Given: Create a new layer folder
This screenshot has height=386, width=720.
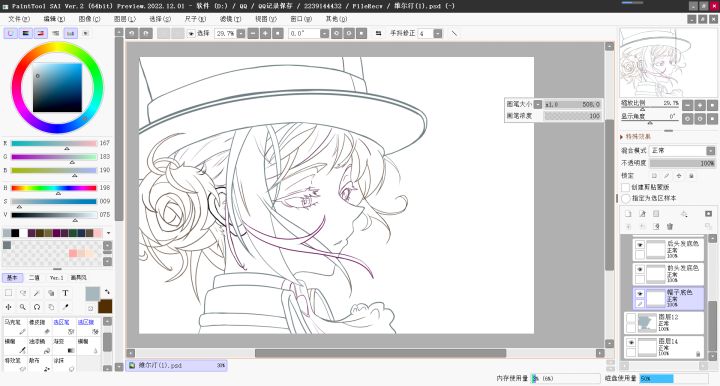Looking at the screenshot, I should (656, 214).
